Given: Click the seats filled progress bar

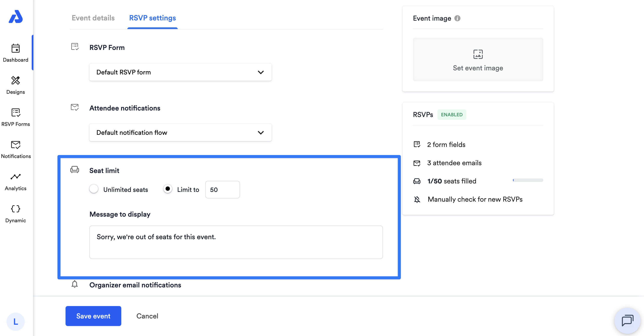Looking at the screenshot, I should pos(528,180).
